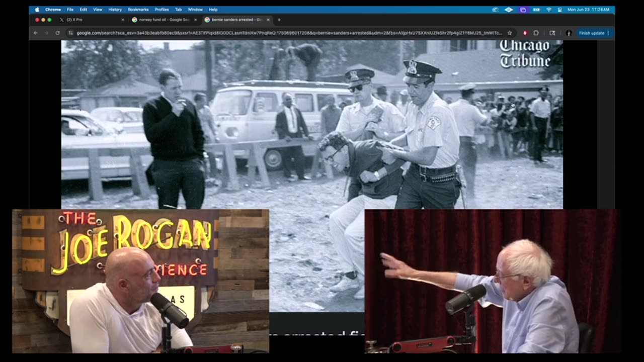Open a new browser tab
Screen dimensions: 644x362
279,20
